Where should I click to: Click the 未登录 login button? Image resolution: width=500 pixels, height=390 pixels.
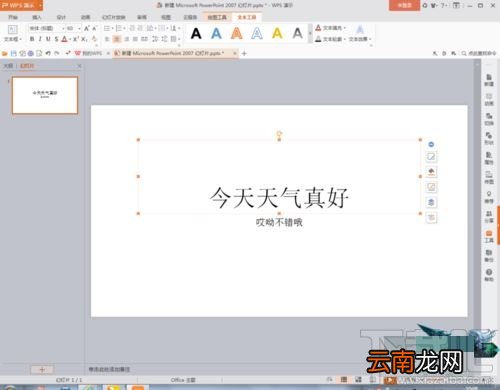[404, 5]
